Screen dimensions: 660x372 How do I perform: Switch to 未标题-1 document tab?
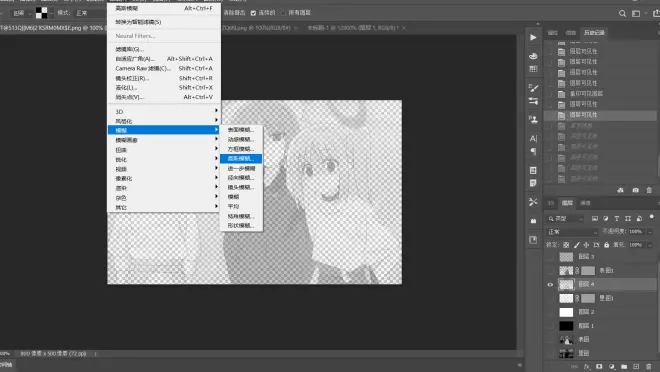pyautogui.click(x=353, y=28)
